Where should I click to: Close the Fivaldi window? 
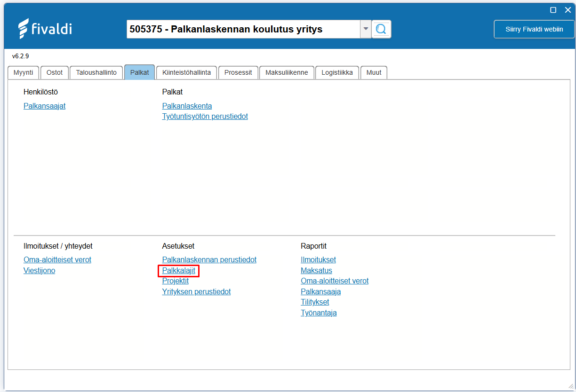(568, 10)
